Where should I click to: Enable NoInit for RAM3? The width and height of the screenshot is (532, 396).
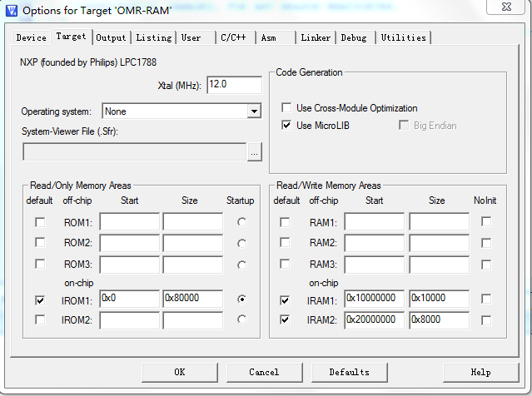click(486, 265)
